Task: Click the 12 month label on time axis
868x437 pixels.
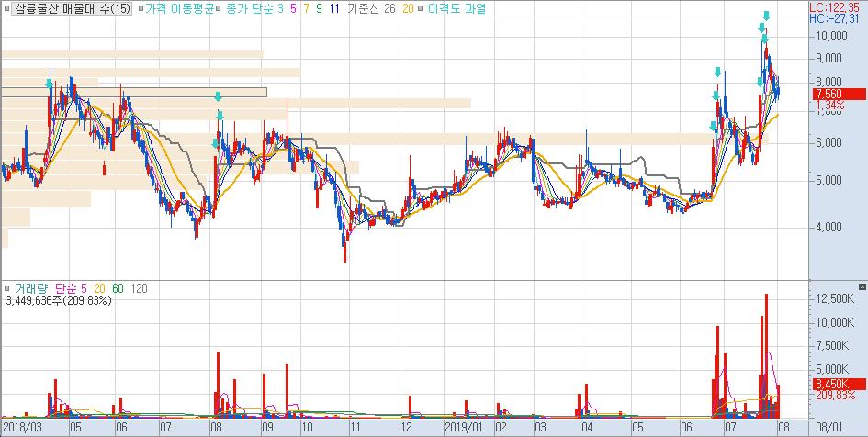Action: tap(406, 427)
